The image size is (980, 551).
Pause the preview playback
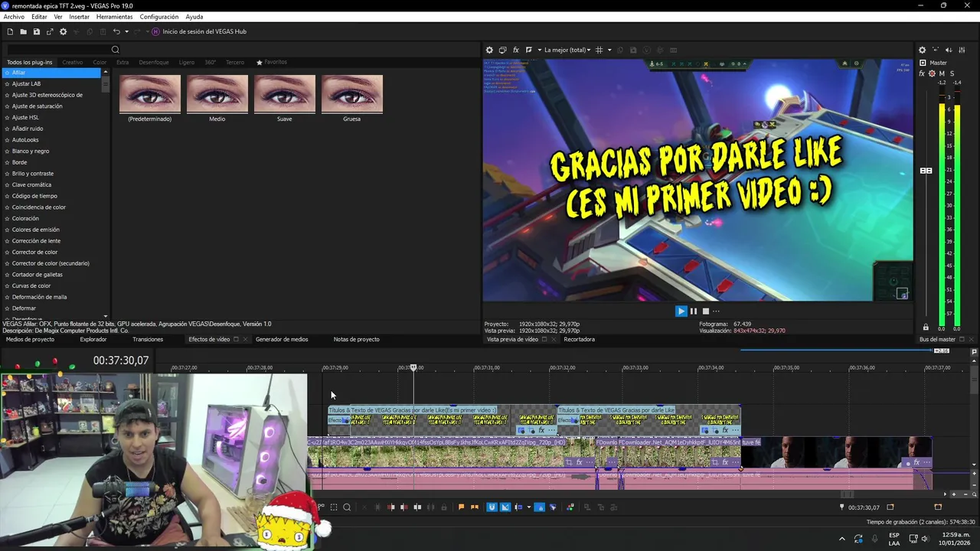pos(694,311)
